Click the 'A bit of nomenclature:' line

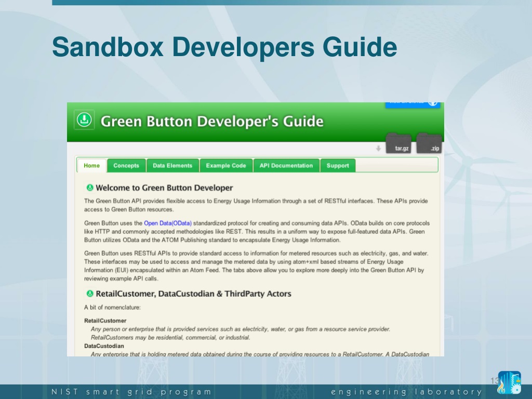tap(112, 308)
